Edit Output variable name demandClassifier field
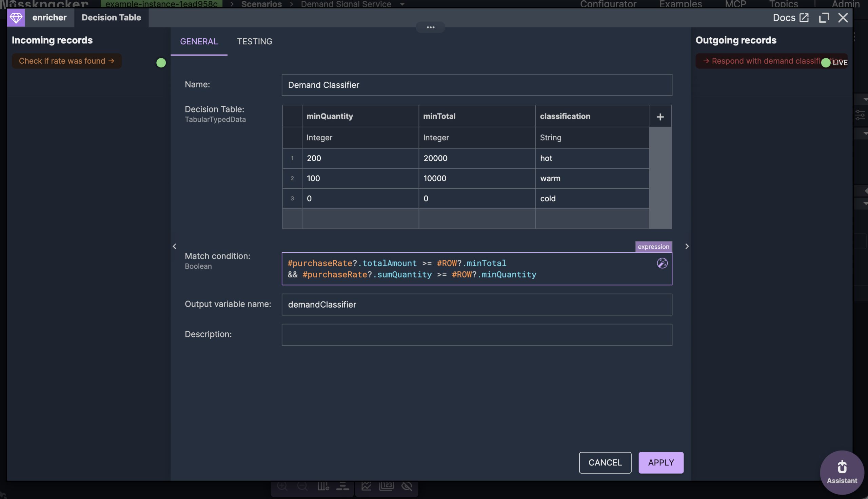 point(477,304)
